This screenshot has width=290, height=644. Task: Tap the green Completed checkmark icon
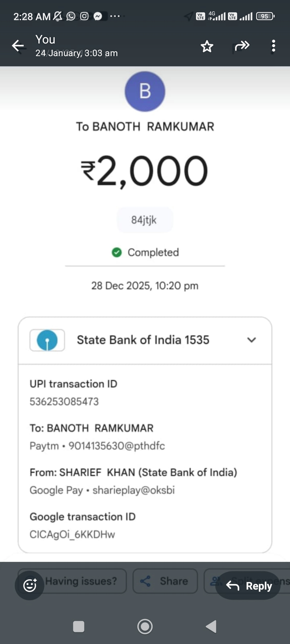[x=117, y=253]
